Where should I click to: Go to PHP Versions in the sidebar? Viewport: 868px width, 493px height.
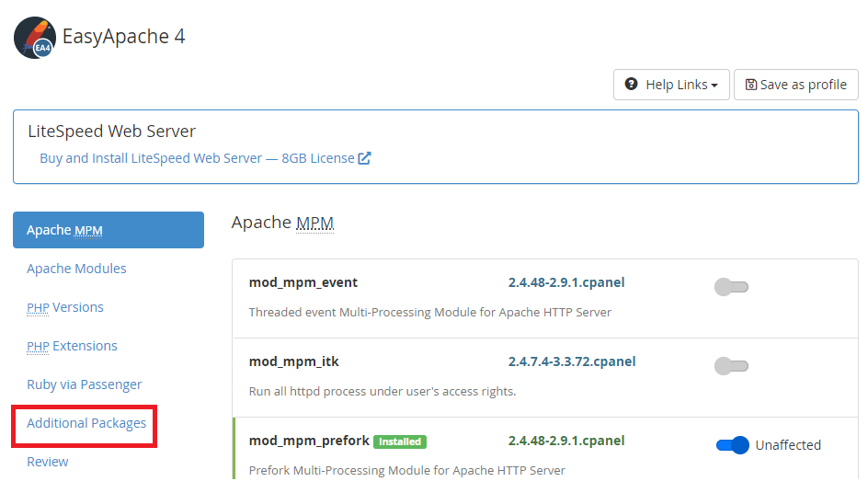pos(64,307)
